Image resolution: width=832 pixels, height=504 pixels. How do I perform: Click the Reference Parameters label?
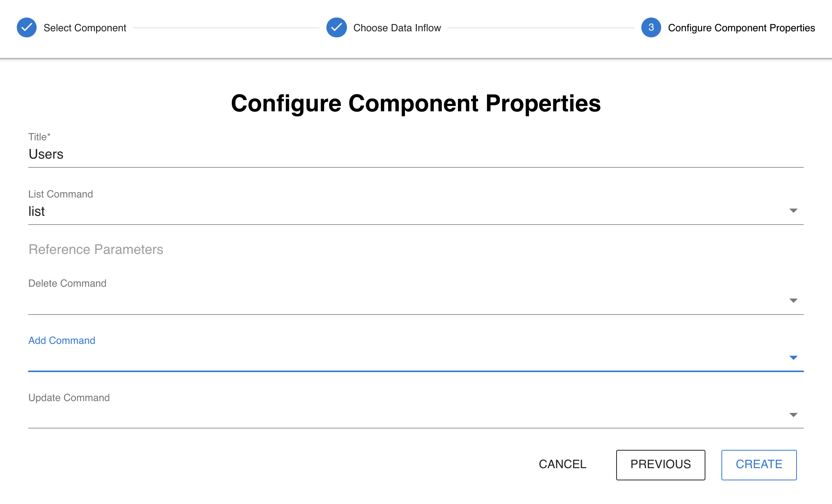(96, 249)
